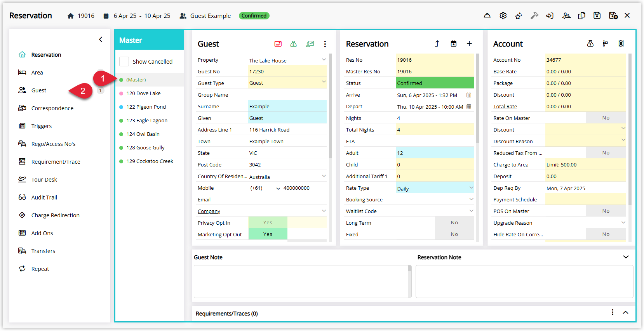
Task: Open the signature icon
Action: coord(566,16)
